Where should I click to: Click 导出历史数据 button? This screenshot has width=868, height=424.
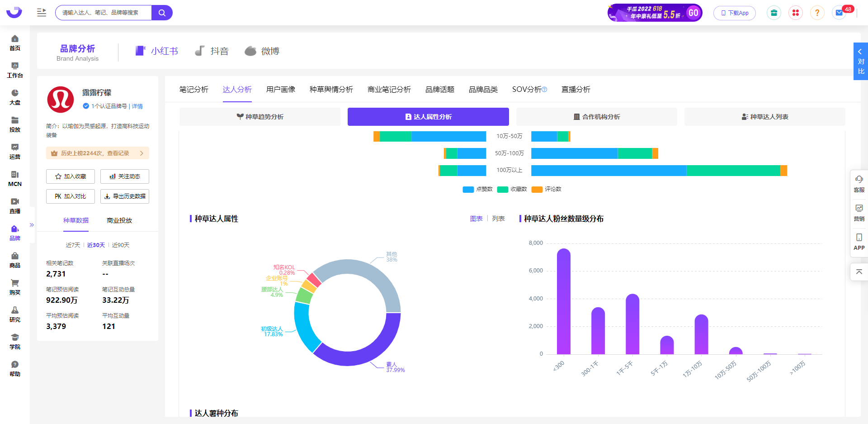(125, 196)
